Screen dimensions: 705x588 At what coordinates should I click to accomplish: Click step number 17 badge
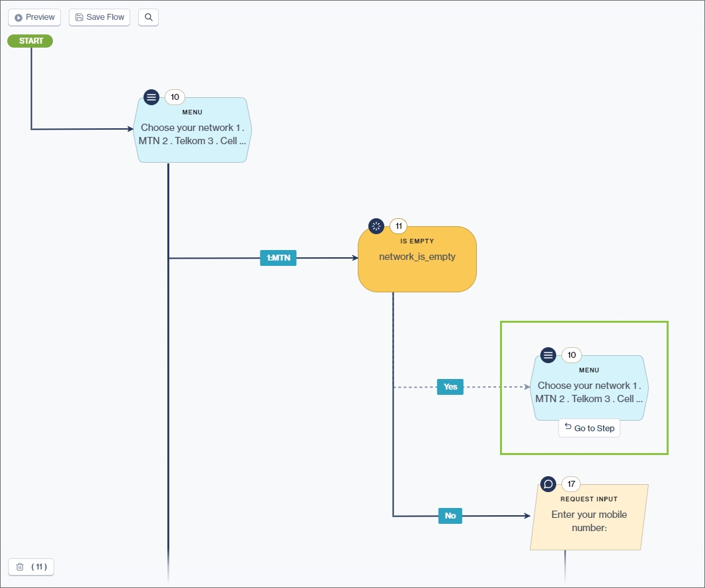click(571, 483)
